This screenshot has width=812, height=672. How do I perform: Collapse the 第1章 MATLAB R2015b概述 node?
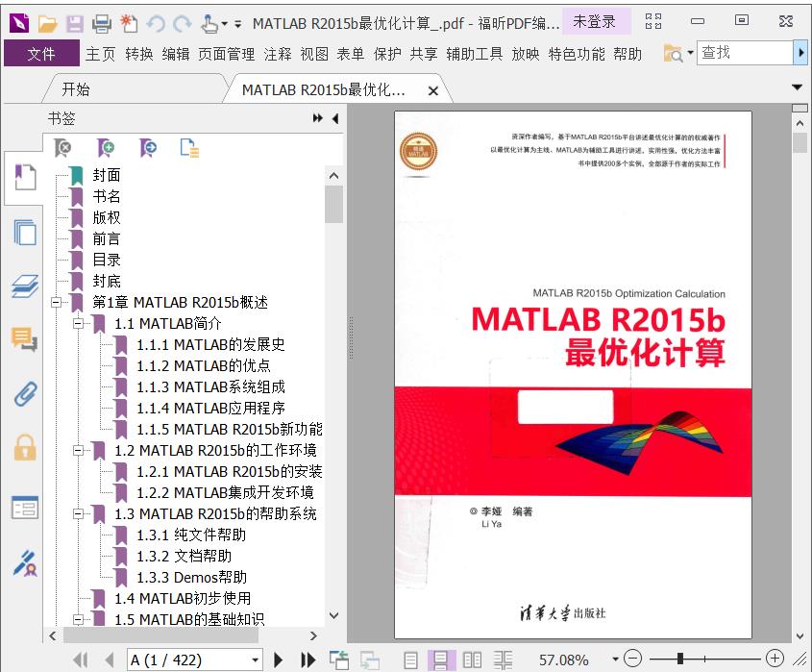(x=57, y=303)
